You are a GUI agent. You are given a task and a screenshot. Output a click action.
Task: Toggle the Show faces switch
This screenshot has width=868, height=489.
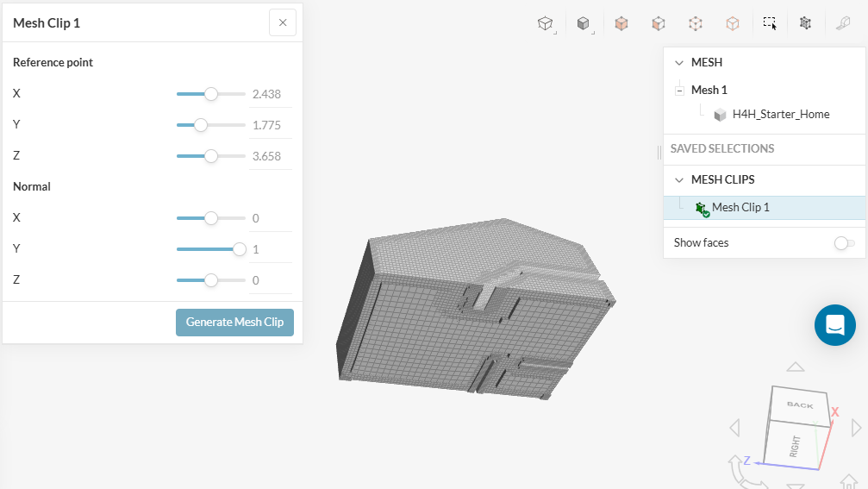tap(844, 243)
